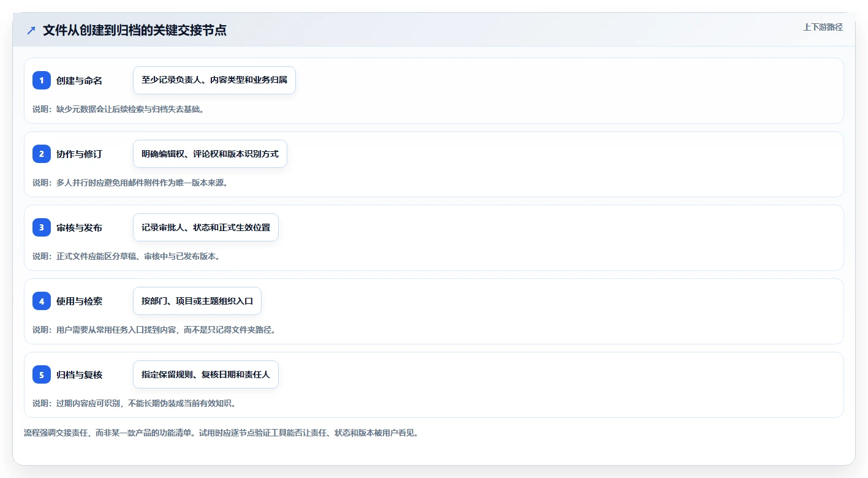Viewport: 868px width, 478px height.
Task: Click the note about 常用任务入口找到内容
Action: coord(154,330)
